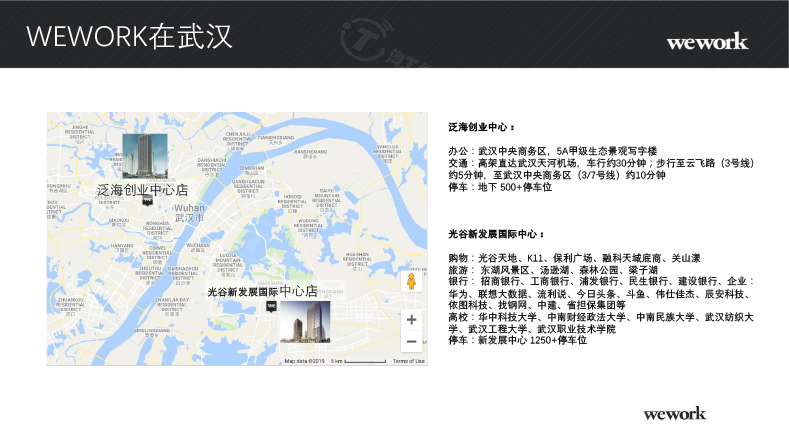Click the line 购物：光谷天地、K11

coord(574,258)
